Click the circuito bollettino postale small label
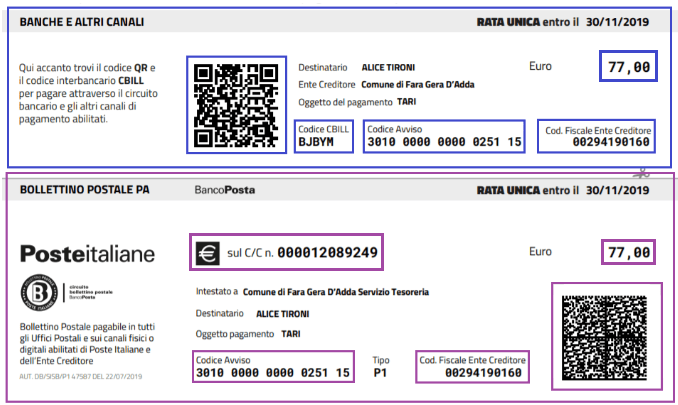The width and height of the screenshot is (678, 405). (x=90, y=292)
